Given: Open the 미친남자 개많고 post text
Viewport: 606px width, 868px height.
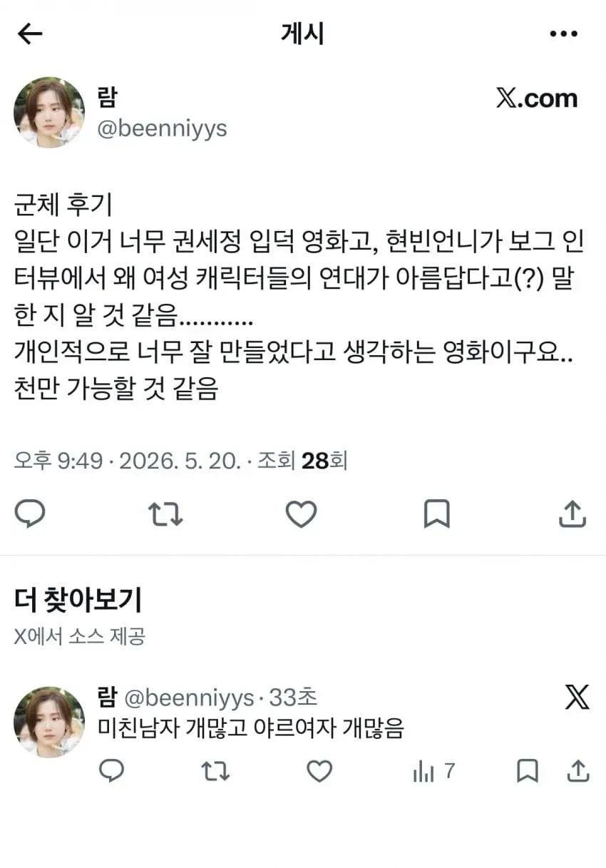Looking at the screenshot, I should click(251, 728).
